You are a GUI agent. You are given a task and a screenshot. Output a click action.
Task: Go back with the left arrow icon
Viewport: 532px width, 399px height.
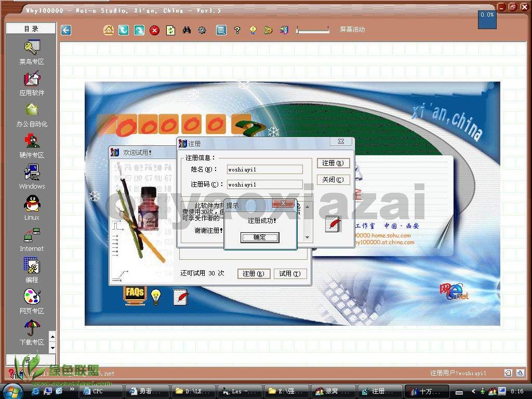(x=66, y=30)
